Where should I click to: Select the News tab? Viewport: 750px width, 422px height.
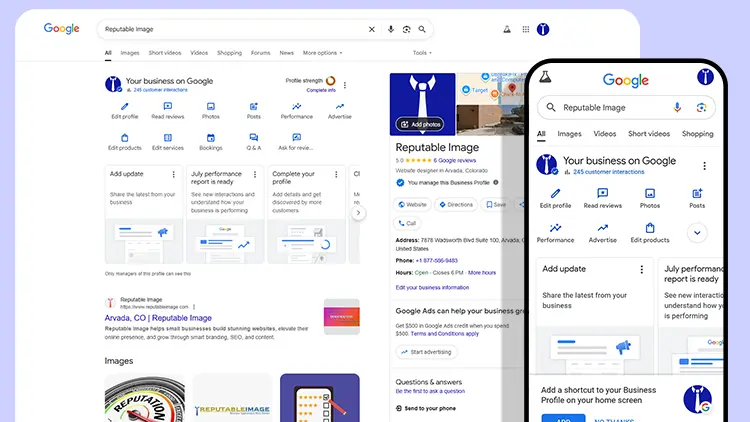287,53
